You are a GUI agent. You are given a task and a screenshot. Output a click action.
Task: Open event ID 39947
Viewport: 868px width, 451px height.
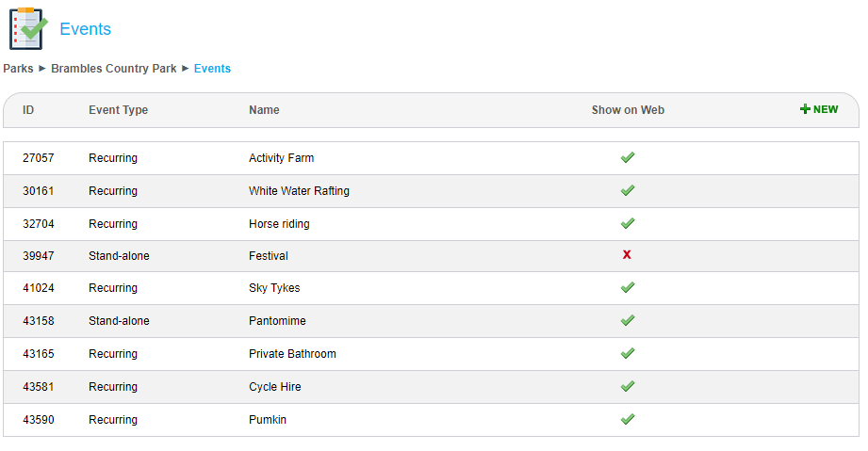(x=39, y=256)
